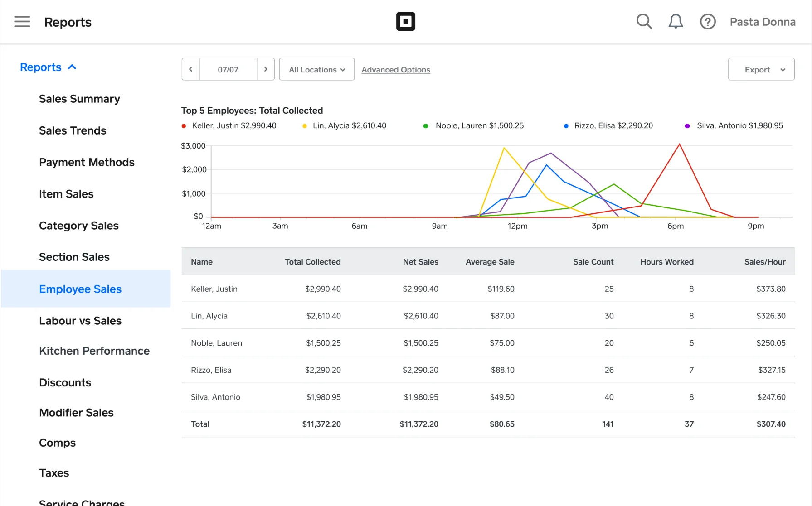This screenshot has width=812, height=506.
Task: Click the $3,000 chart axis label
Action: click(x=193, y=146)
